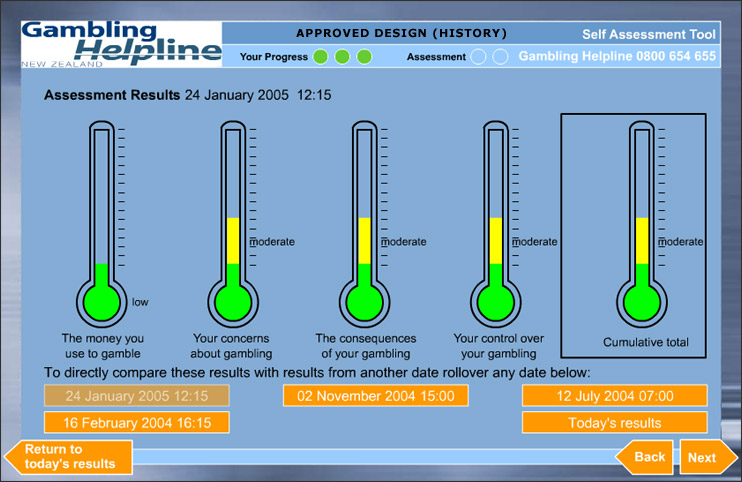Click the third green progress circle

tap(364, 57)
